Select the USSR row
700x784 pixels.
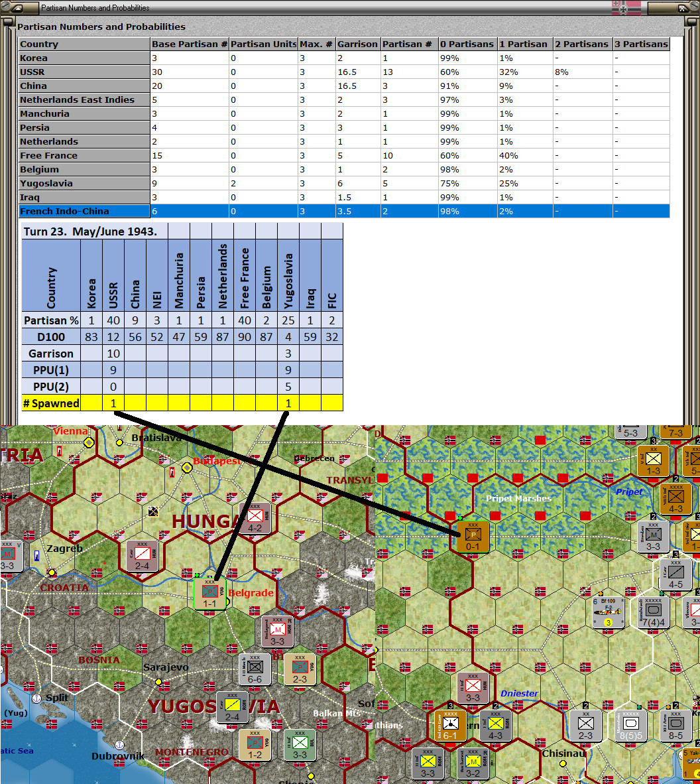click(344, 72)
